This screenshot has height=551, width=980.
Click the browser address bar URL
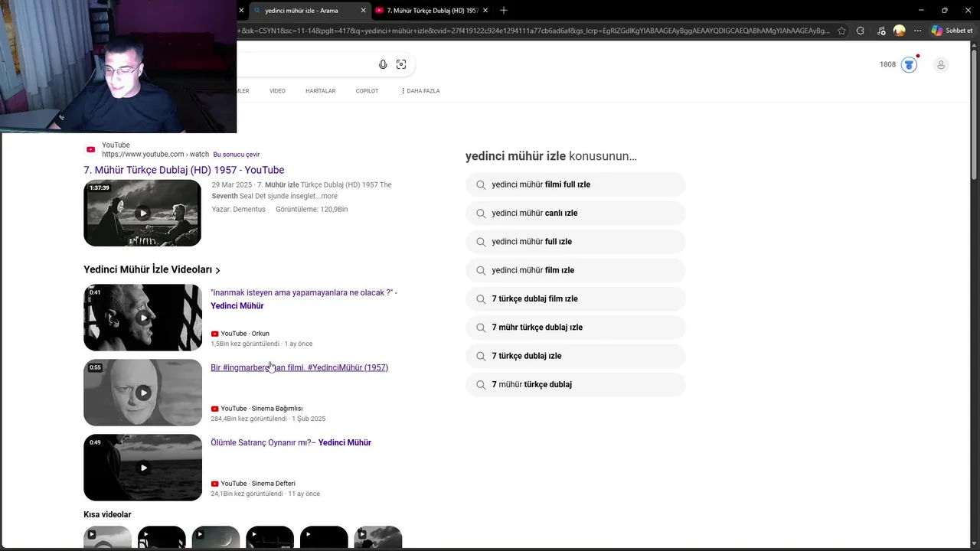click(x=534, y=31)
